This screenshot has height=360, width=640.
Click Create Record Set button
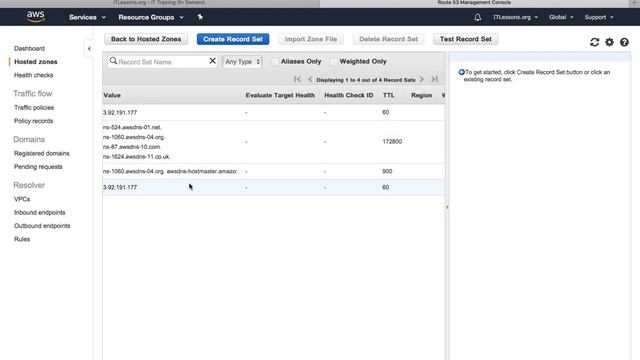[233, 39]
